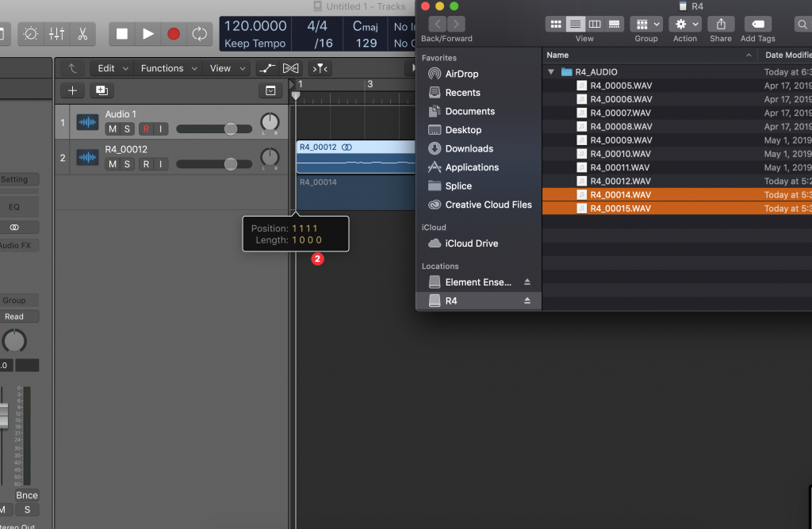Open the Finder Action gear dropdown
Image resolution: width=812 pixels, height=529 pixels.
point(684,25)
